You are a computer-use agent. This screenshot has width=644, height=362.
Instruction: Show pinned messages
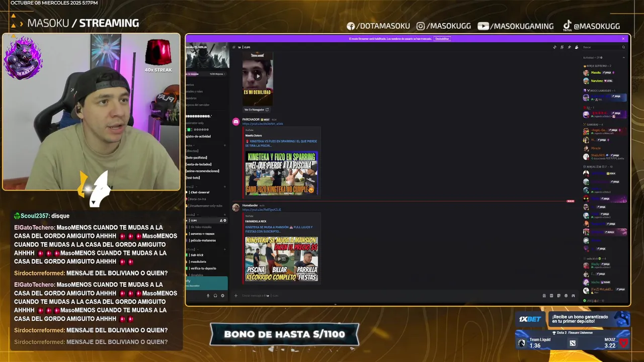tap(570, 47)
